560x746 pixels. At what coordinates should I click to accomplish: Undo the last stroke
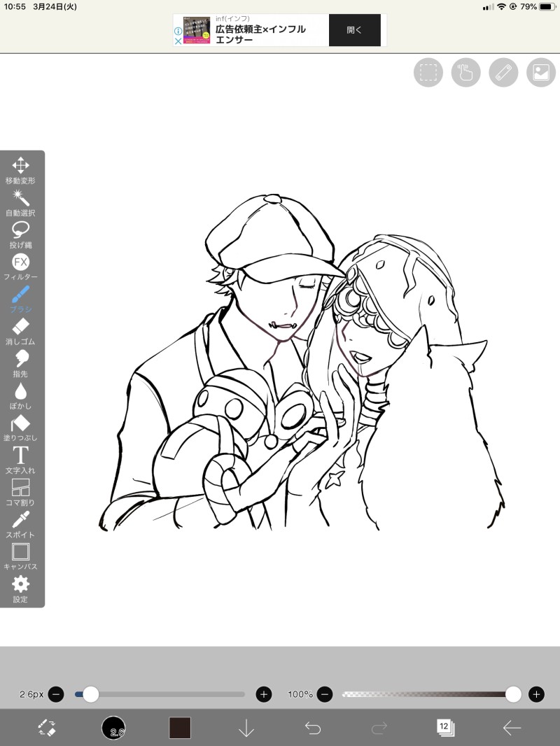click(313, 728)
